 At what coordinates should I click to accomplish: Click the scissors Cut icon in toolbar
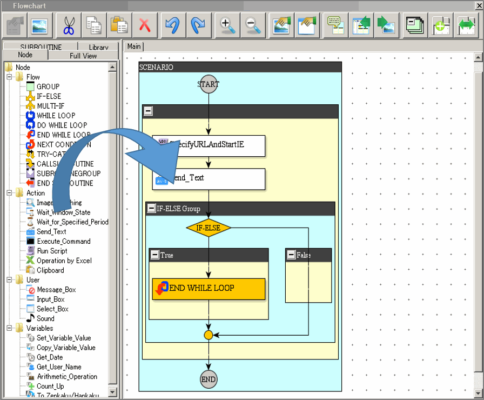point(68,25)
